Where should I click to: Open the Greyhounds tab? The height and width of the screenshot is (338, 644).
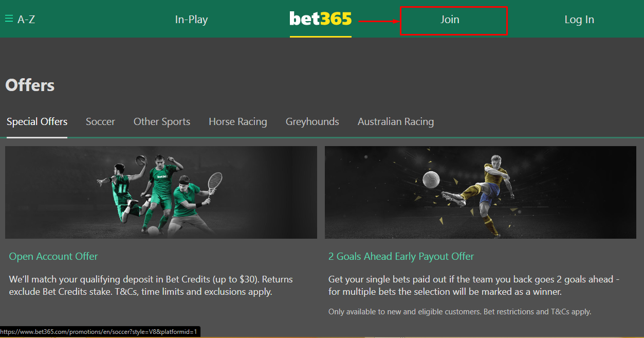pyautogui.click(x=312, y=122)
